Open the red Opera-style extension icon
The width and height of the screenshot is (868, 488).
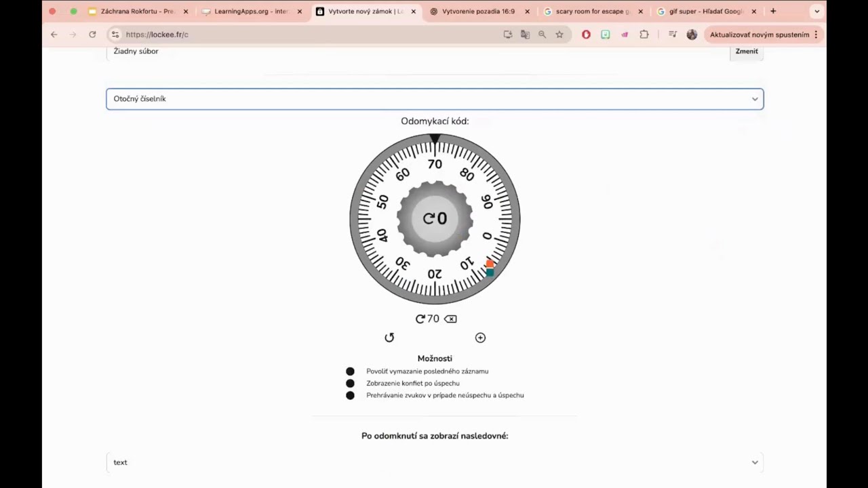pyautogui.click(x=586, y=35)
